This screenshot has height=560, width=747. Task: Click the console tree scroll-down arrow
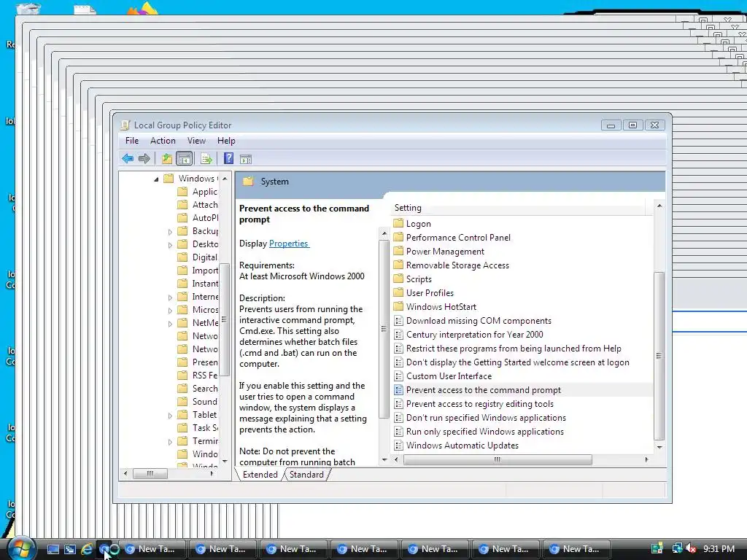(x=225, y=462)
